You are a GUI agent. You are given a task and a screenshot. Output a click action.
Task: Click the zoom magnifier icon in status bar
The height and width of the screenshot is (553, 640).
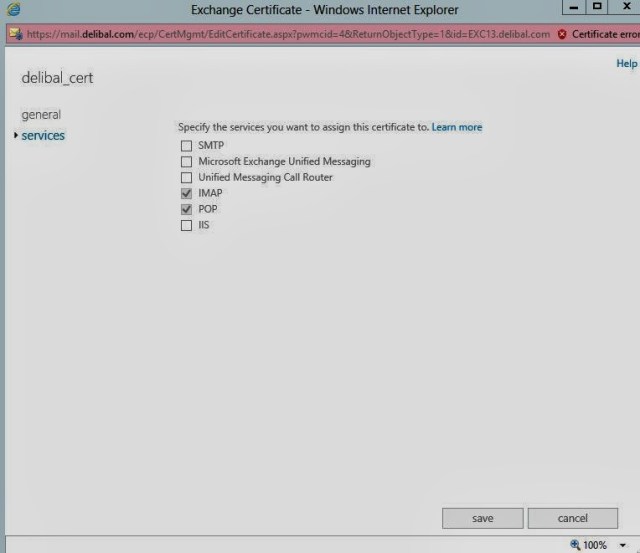pos(575,545)
